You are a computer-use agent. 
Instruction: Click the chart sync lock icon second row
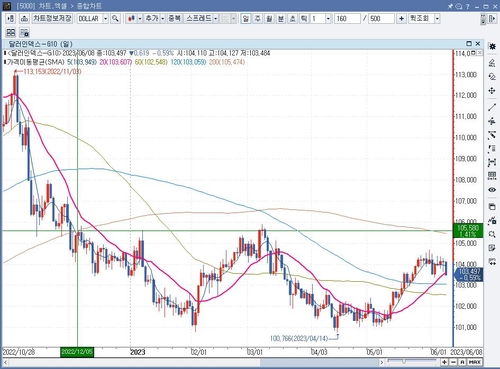[x=24, y=32]
